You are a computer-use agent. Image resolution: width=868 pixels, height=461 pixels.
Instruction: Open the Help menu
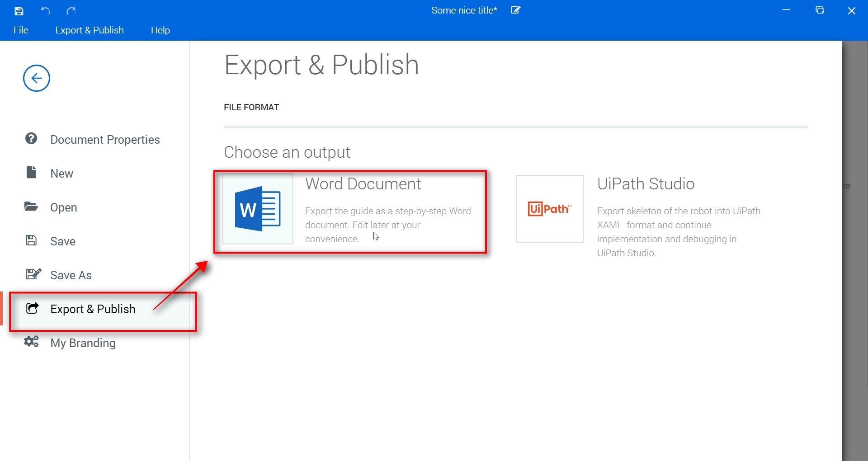[x=160, y=30]
